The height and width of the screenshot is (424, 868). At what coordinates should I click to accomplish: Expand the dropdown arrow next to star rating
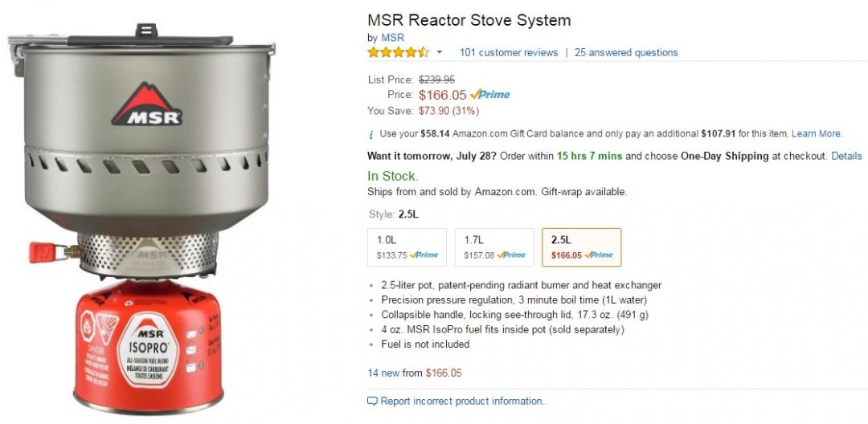click(439, 53)
